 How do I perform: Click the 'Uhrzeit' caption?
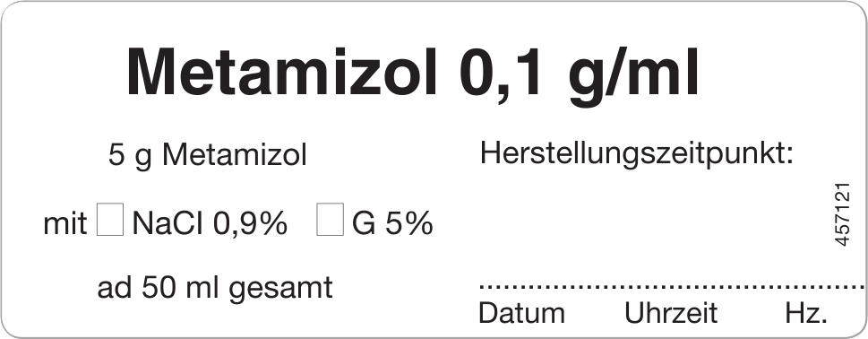point(670,314)
